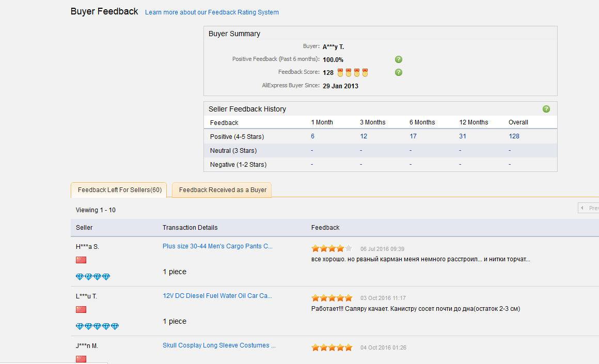Click five-star rating on Diesel Fuel pump feedback
The image size is (599, 364).
(332, 298)
